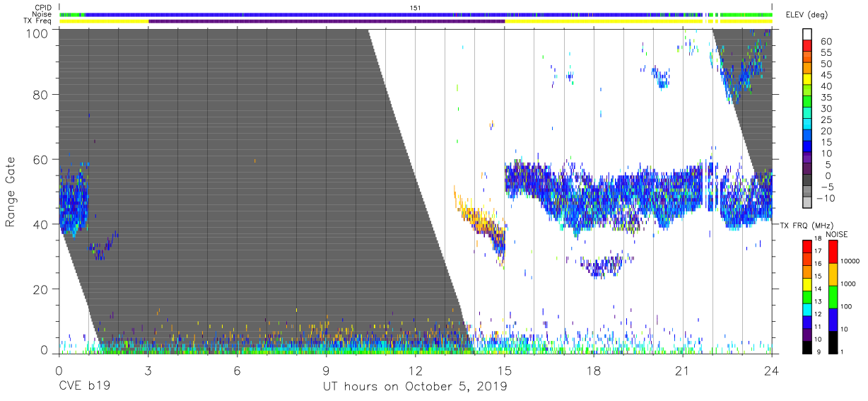Click the Noise row label
Viewport: 868px width, 401px height.
41,14
